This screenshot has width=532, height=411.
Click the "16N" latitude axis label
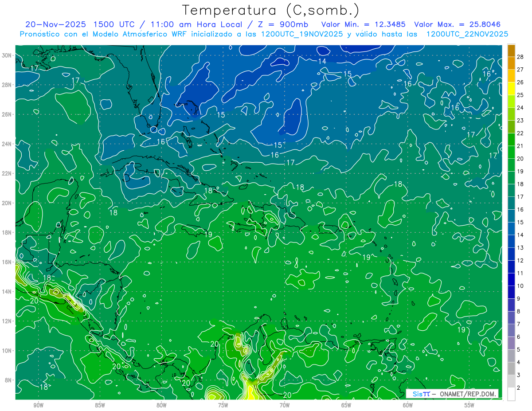[x=8, y=262]
